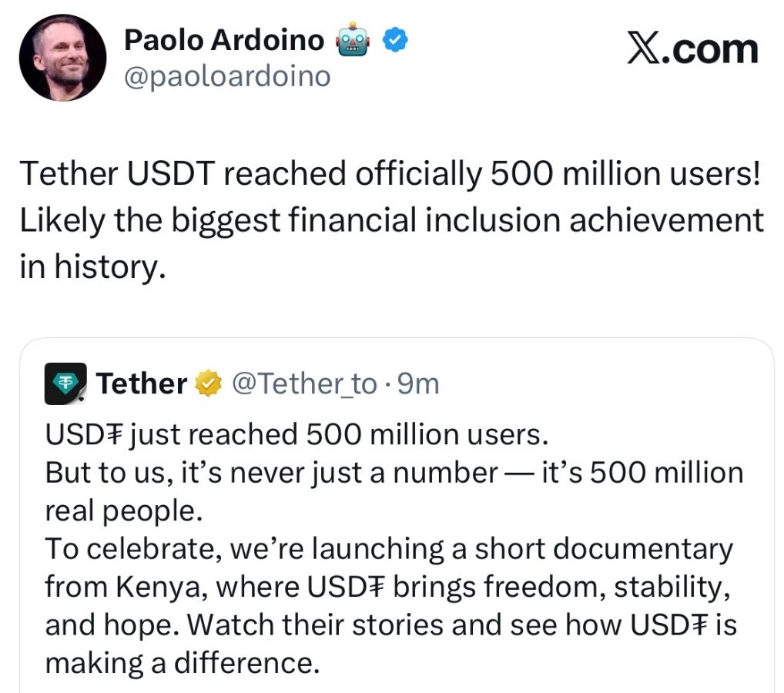Click the Paolo Ardoino display name

[224, 41]
